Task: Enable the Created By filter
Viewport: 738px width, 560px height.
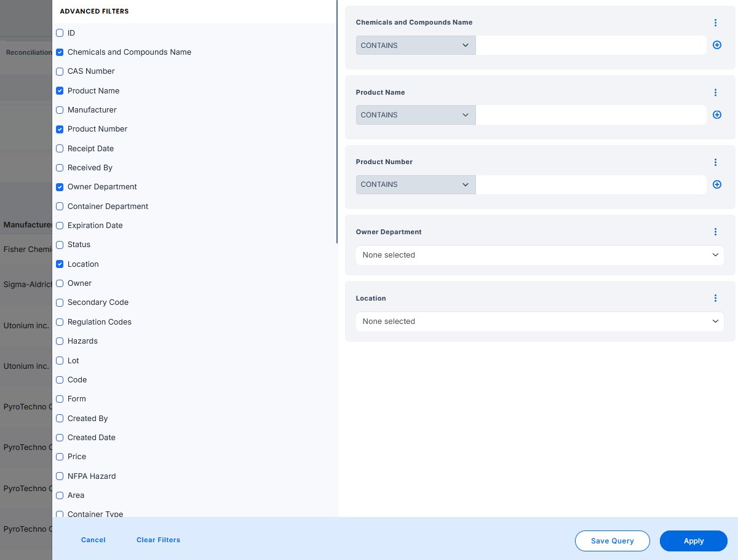Action: pyautogui.click(x=60, y=419)
